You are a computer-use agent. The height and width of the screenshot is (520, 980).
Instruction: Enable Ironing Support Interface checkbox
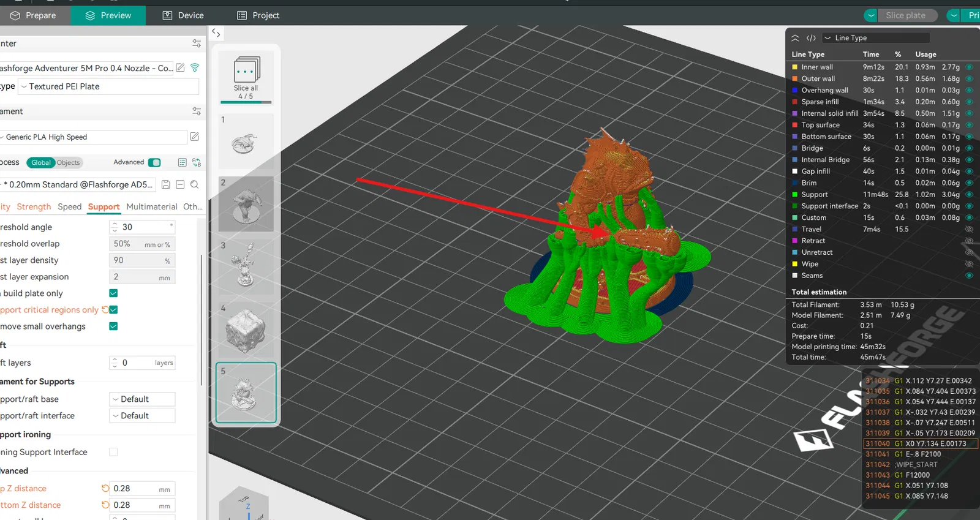pos(113,452)
